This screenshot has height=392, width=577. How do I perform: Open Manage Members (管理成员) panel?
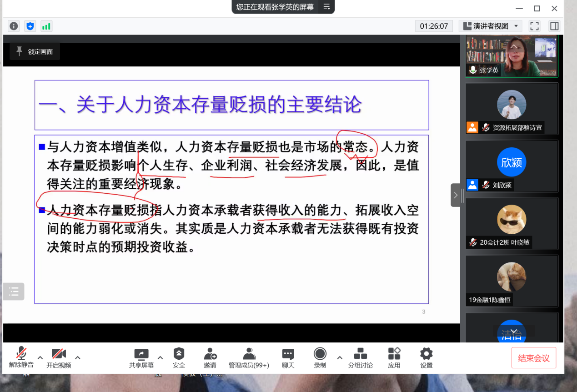[x=249, y=358]
